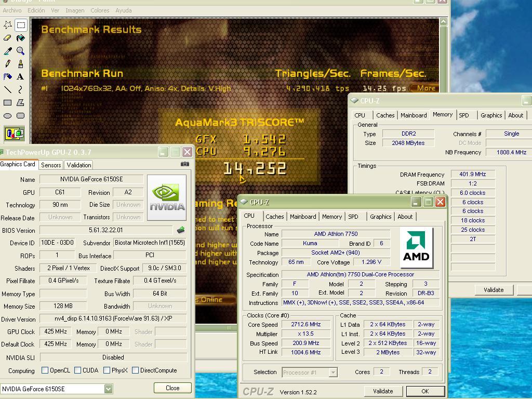Click the DRAM Frequency value 401.9 MHz
Image resolution: width=532 pixels, height=399 pixels.
click(x=473, y=174)
